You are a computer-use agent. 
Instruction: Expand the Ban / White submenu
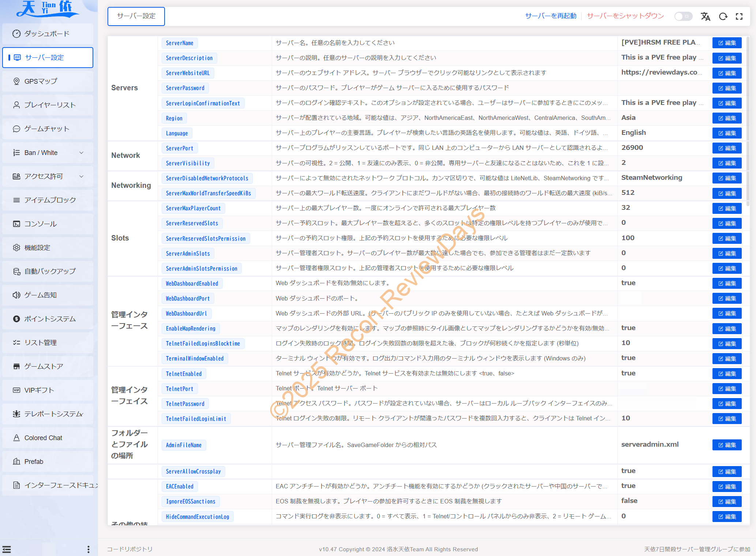(81, 152)
